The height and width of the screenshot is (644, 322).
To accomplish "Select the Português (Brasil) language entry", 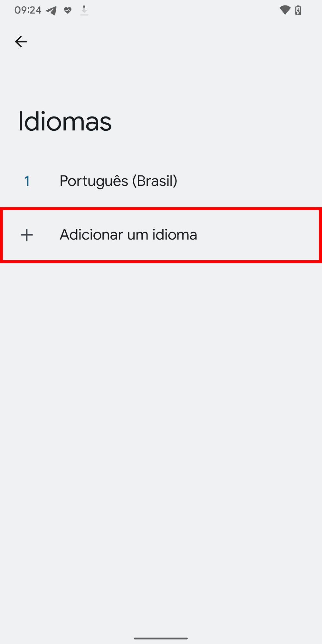I will click(118, 181).
